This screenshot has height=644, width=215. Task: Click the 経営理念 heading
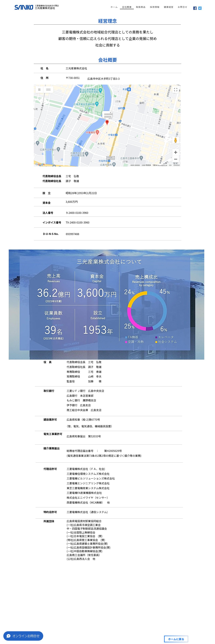[107, 21]
